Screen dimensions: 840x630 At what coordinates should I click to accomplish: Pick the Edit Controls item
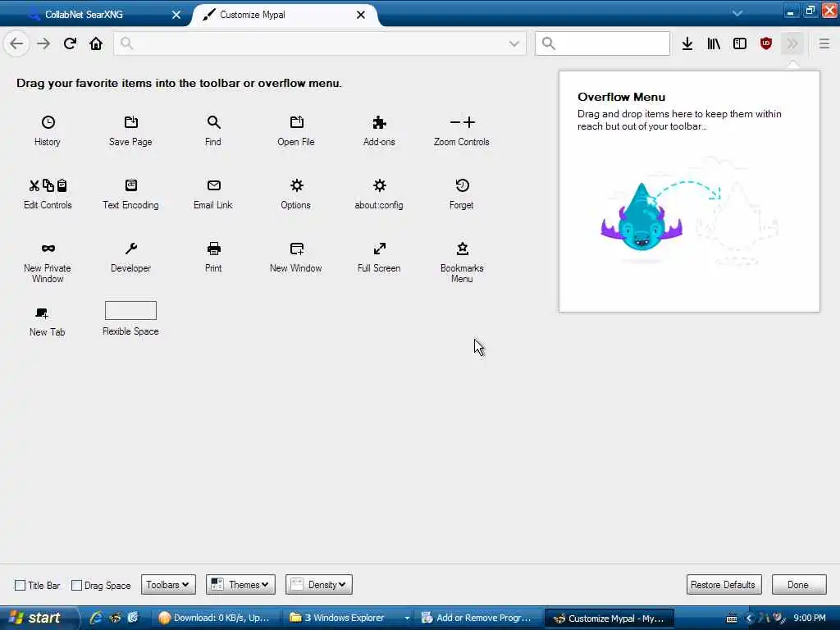48,194
